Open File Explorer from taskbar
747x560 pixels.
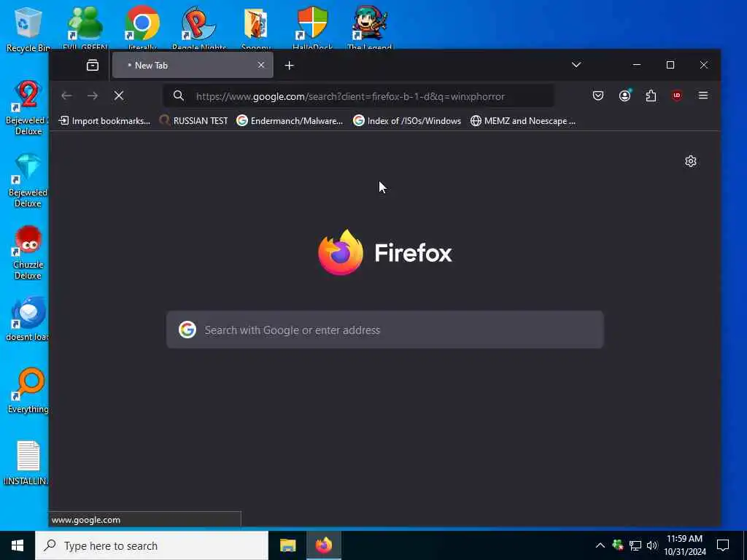click(x=287, y=545)
